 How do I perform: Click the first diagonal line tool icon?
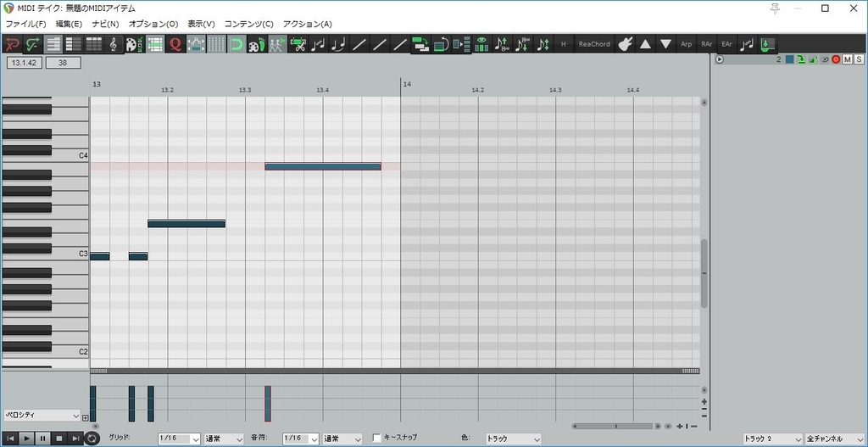(x=359, y=44)
